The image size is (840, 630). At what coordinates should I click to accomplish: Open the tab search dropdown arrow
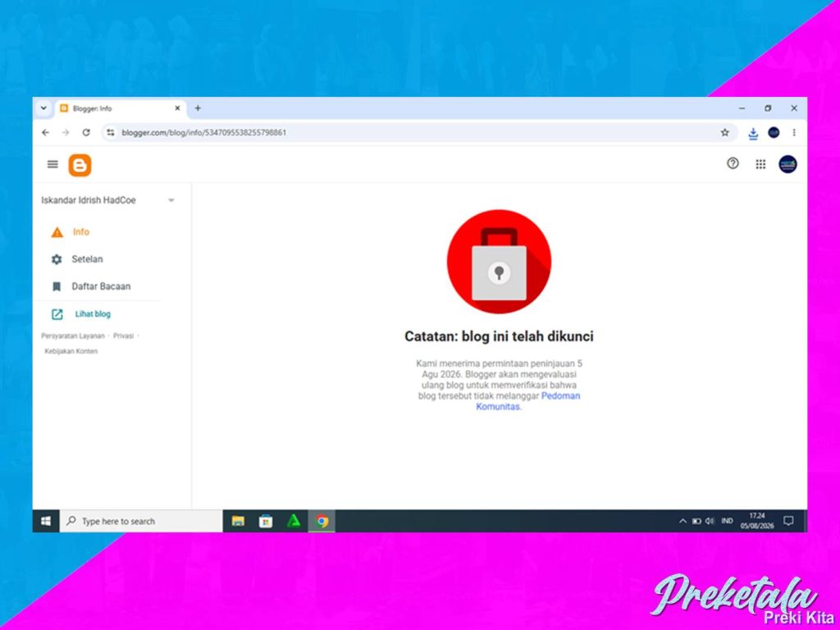pyautogui.click(x=44, y=108)
